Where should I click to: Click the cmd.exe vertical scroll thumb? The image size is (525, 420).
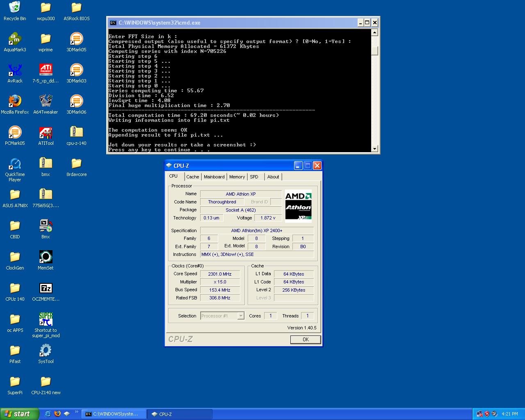click(374, 51)
